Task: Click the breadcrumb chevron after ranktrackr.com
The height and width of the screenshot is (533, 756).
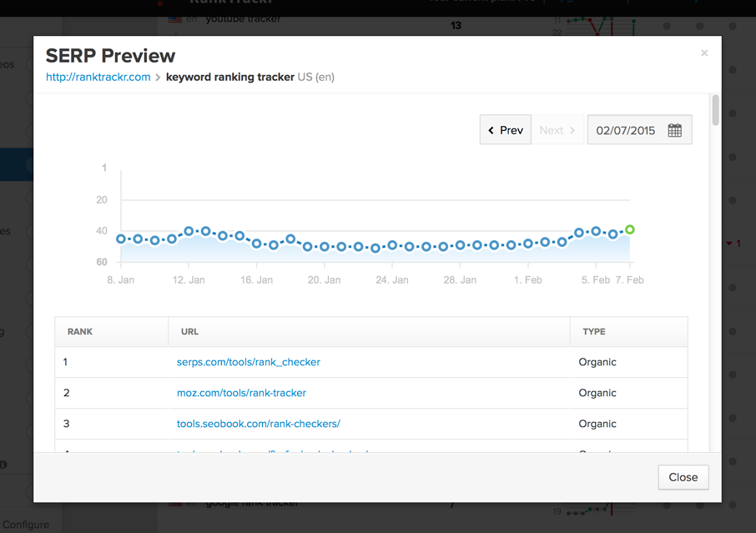Action: 158,78
